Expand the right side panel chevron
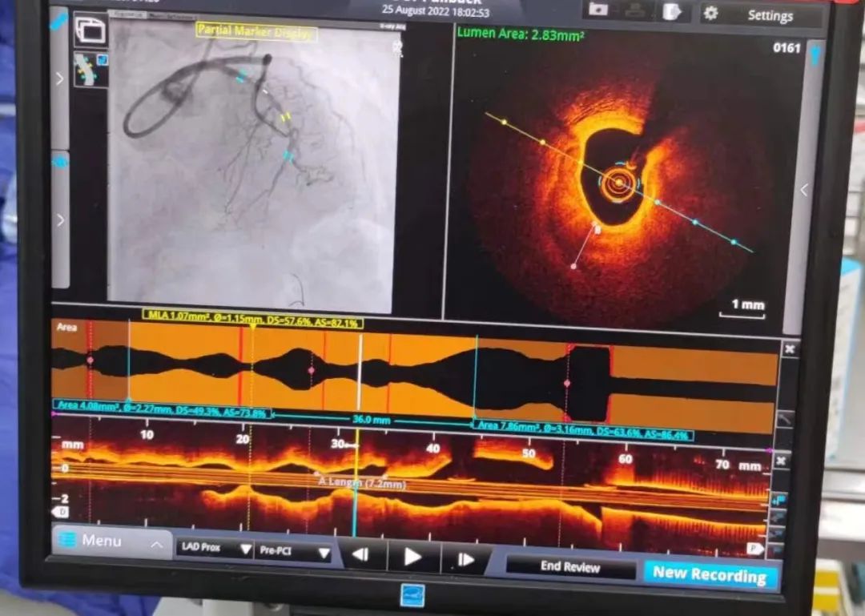 [x=804, y=190]
